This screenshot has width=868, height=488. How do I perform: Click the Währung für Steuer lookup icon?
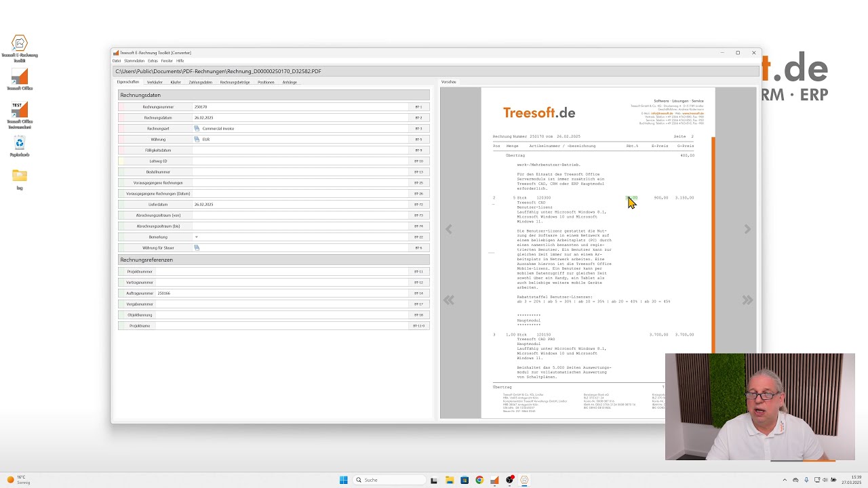pos(197,247)
